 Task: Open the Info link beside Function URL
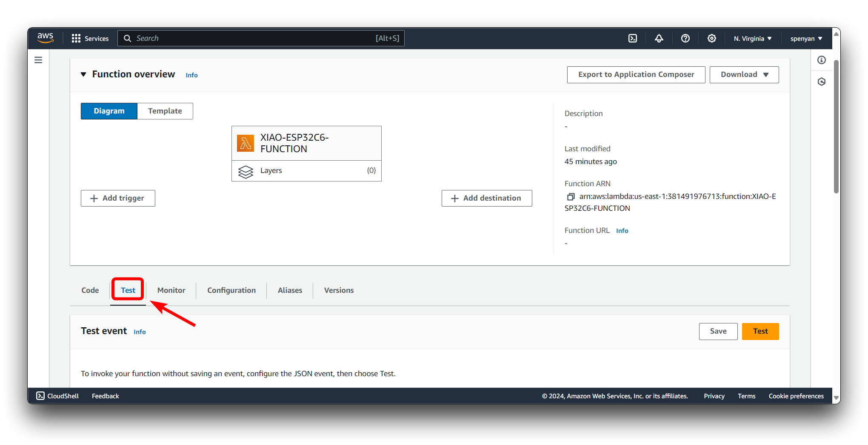622,231
